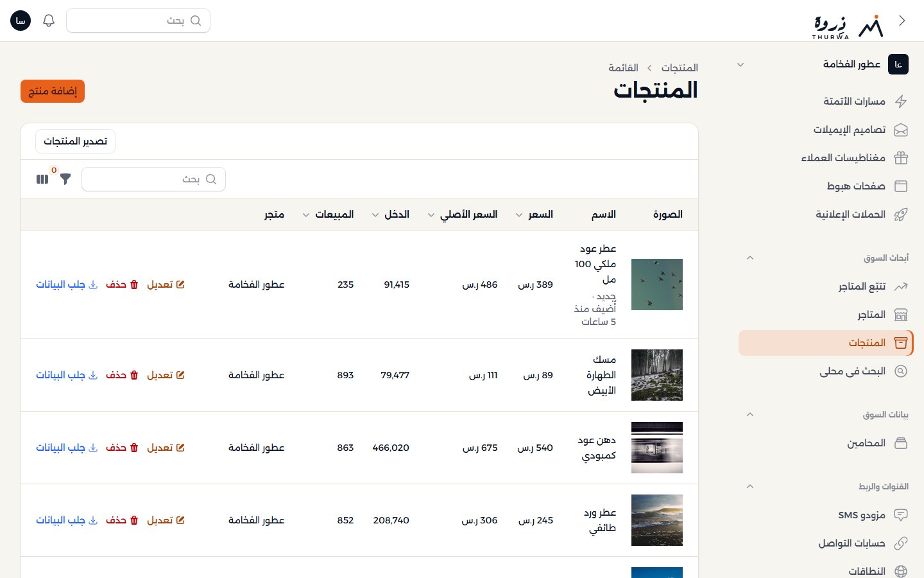Click chat icon for مزودو SMS
The image size is (924, 578).
tap(901, 515)
